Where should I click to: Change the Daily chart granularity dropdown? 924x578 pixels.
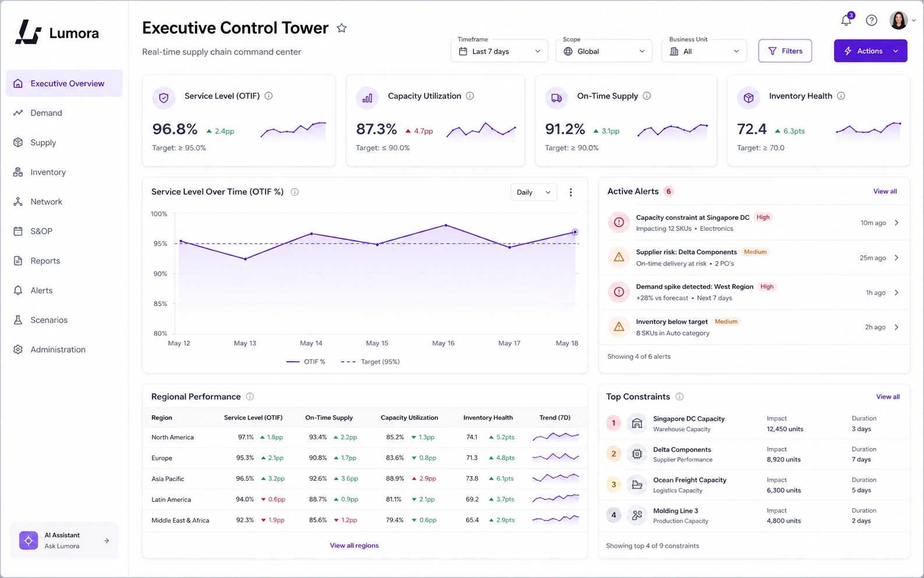[x=534, y=192]
